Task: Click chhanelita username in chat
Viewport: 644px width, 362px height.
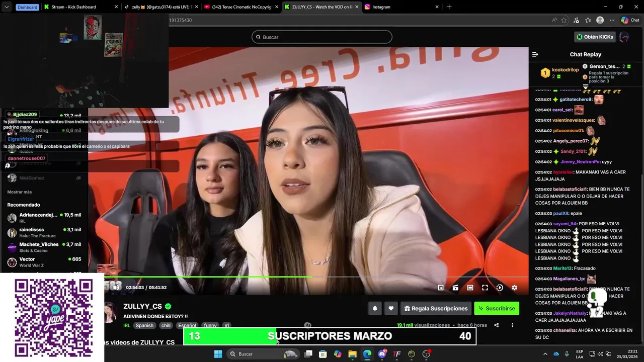Action: click(565, 330)
